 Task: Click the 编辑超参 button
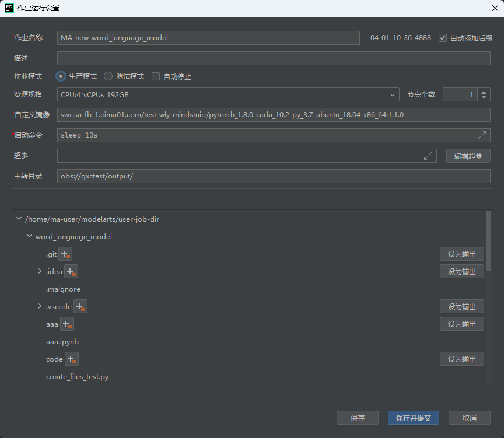pyautogui.click(x=468, y=156)
